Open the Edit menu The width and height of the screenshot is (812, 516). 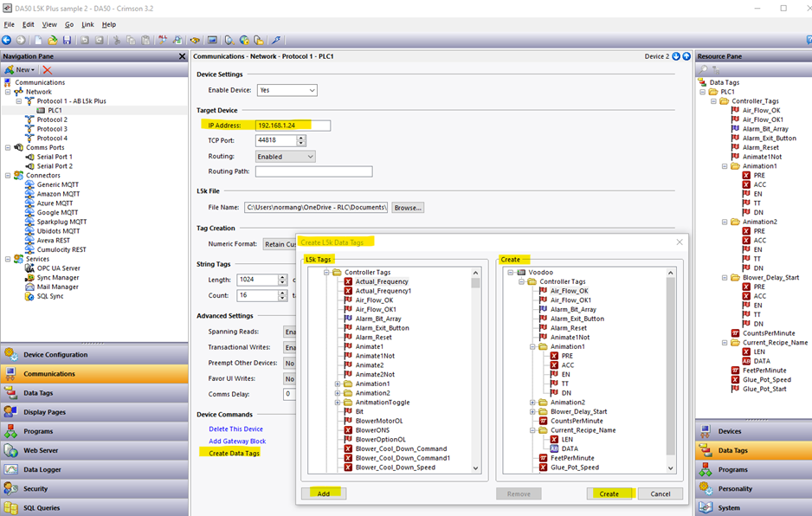pyautogui.click(x=28, y=24)
